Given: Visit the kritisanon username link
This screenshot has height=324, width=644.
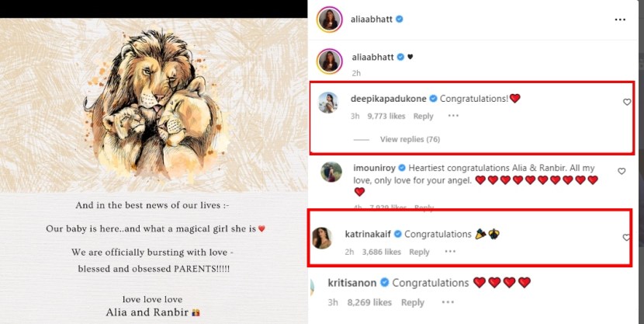Looking at the screenshot, I should (352, 283).
